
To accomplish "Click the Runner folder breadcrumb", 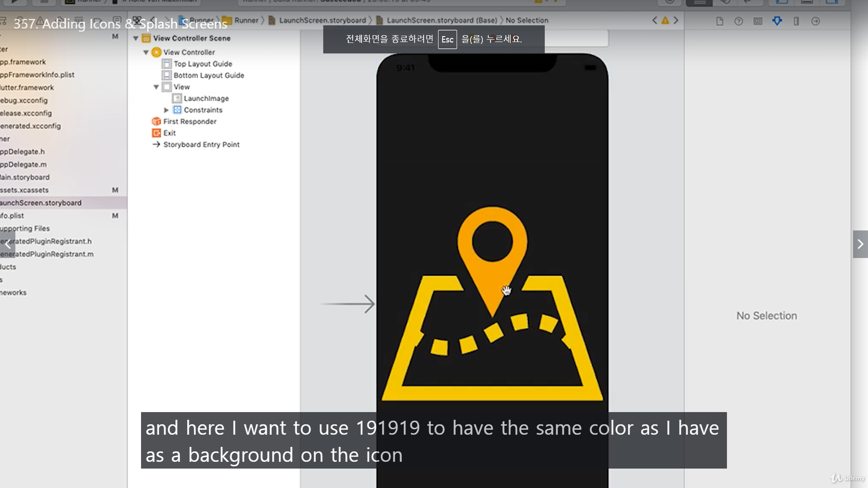I will click(246, 20).
